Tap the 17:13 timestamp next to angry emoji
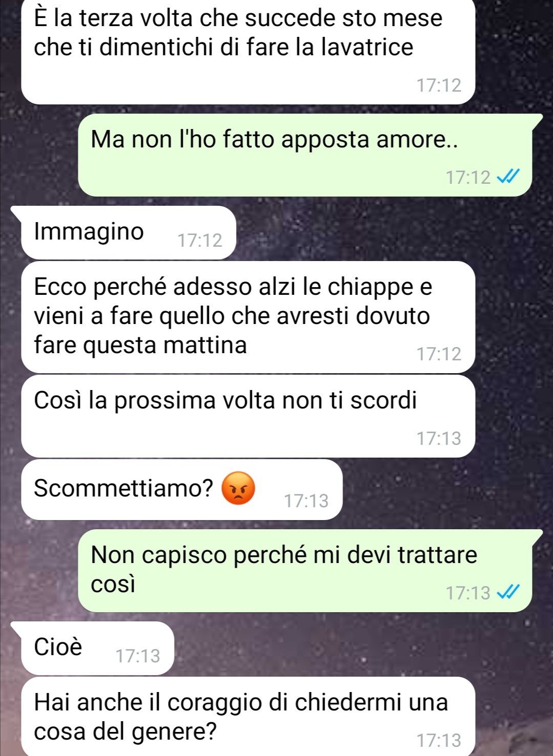 click(x=306, y=501)
